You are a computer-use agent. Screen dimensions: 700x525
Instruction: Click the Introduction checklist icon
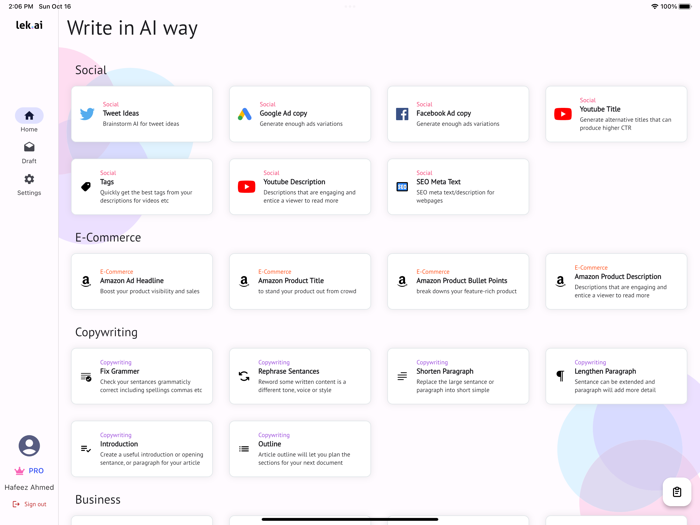(x=86, y=449)
